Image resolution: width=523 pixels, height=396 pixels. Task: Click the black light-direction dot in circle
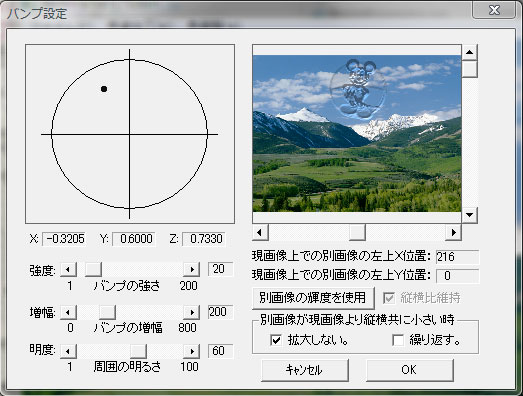pos(104,89)
